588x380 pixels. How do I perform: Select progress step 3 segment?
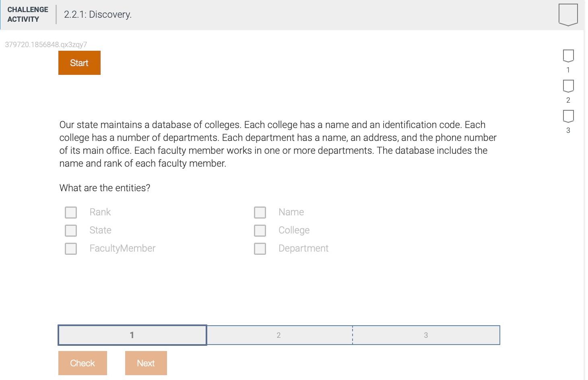point(426,335)
